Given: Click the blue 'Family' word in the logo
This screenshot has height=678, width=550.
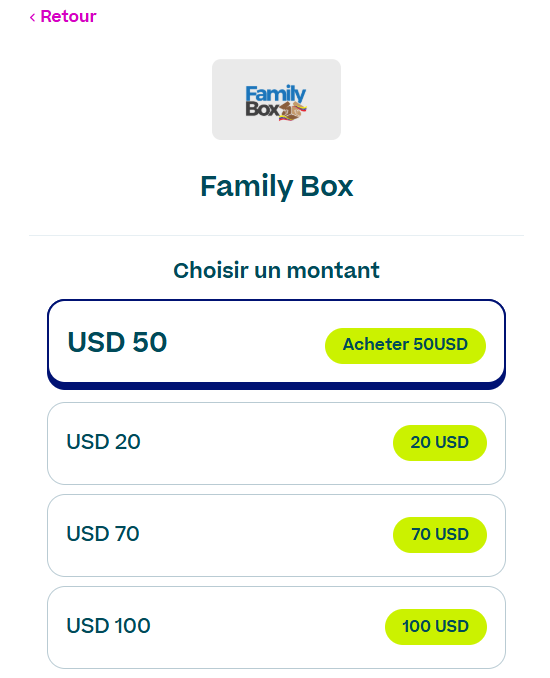Looking at the screenshot, I should pyautogui.click(x=275, y=93).
